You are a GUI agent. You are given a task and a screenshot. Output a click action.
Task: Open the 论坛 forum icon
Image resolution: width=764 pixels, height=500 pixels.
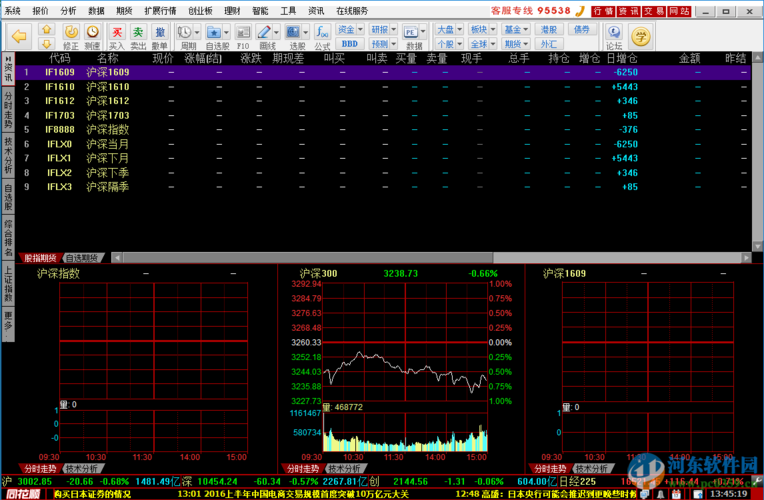613,32
